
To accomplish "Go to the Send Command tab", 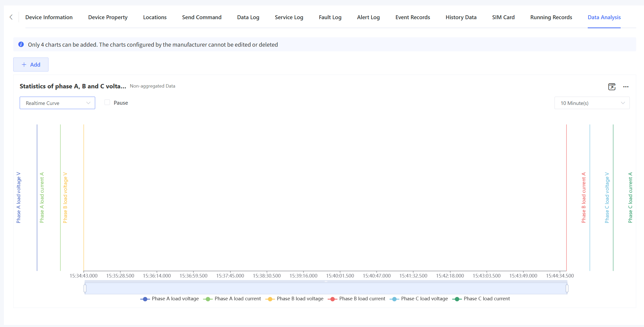I will pyautogui.click(x=202, y=17).
